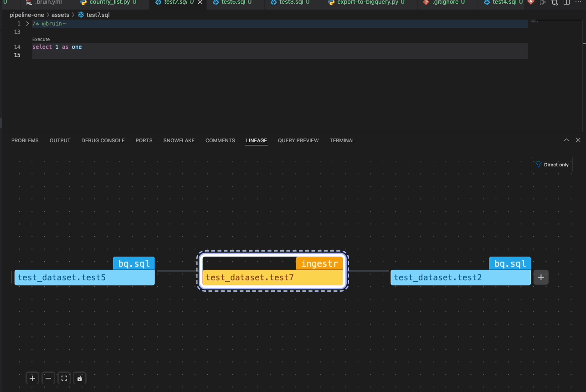Viewport: 586px width, 392px height.
Task: Close the bottom panel
Action: (x=578, y=140)
